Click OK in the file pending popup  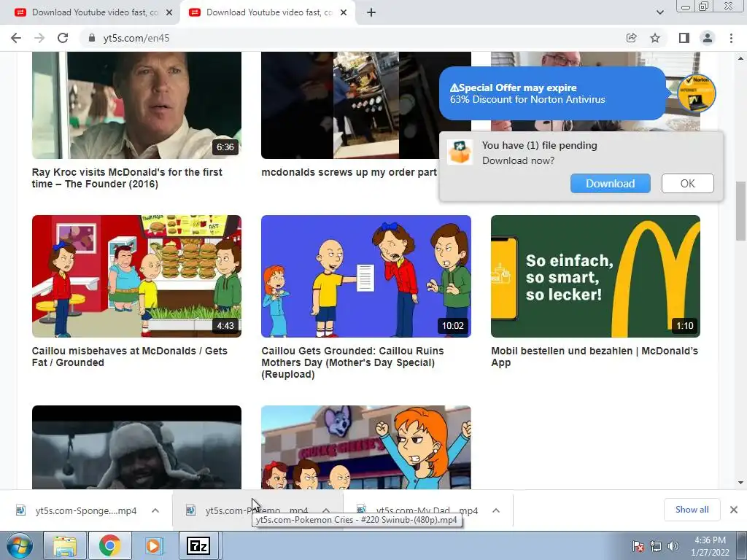click(687, 183)
